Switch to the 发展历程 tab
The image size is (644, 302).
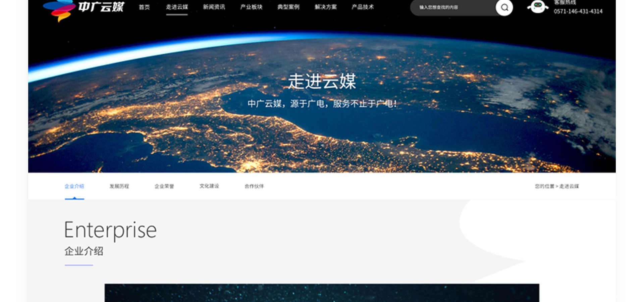(119, 186)
